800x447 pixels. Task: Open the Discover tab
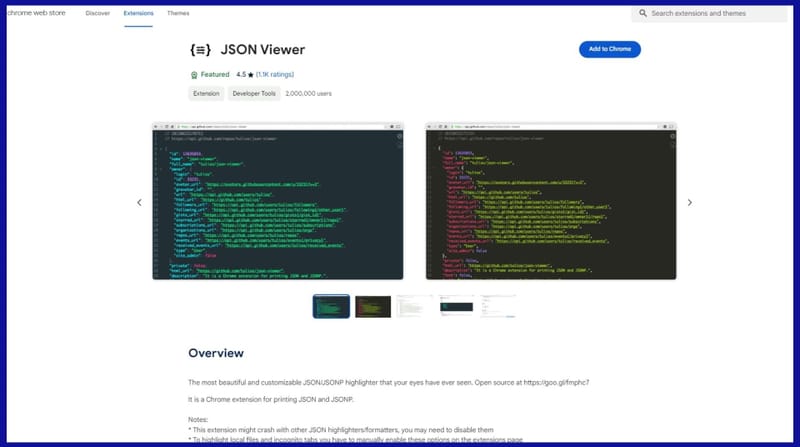coord(98,14)
